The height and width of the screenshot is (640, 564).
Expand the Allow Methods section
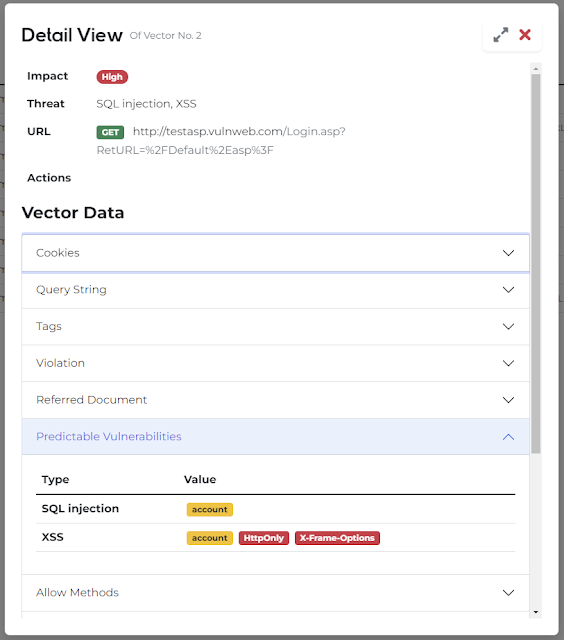pos(275,593)
